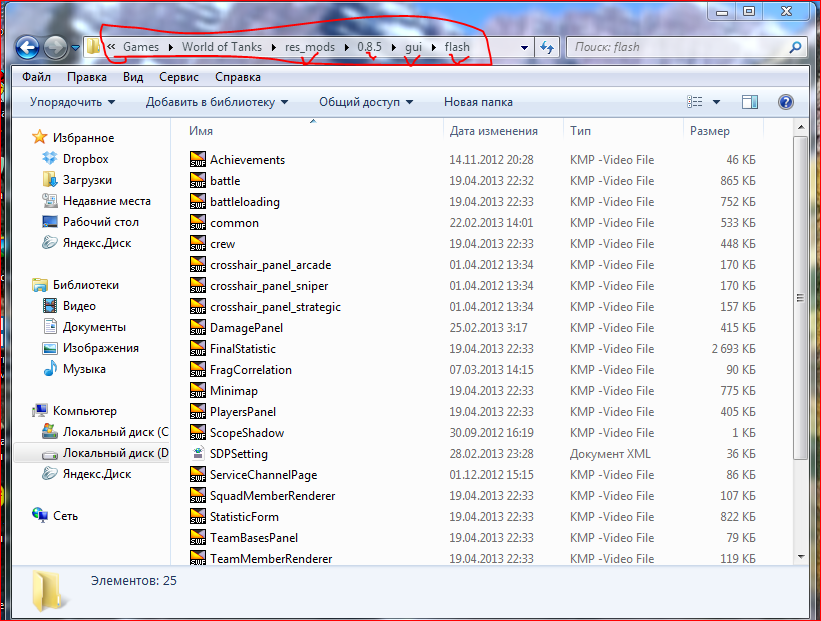Select the DamagePanel file icon
Viewport: 821px width, 621px height.
(x=198, y=327)
